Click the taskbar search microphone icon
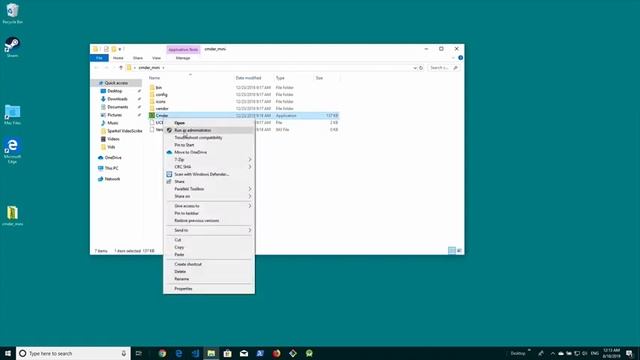This screenshot has height=360, width=640. coord(124,353)
